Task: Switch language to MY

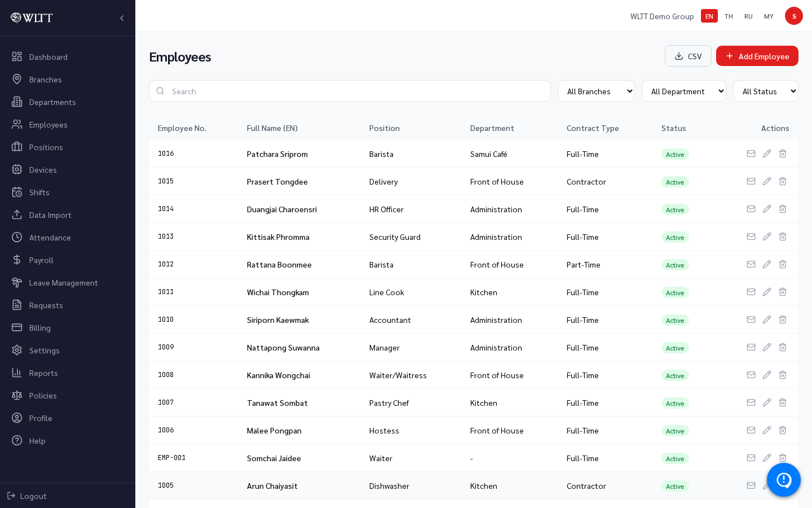Action: tap(769, 16)
